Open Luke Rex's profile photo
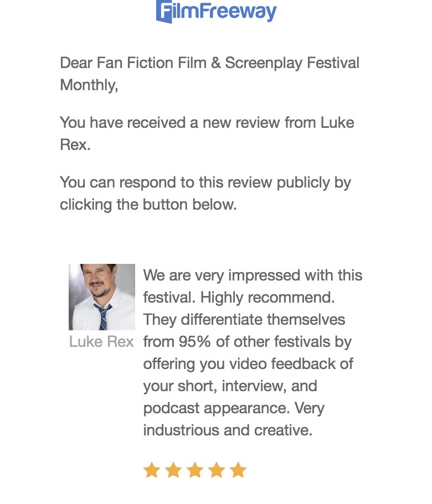 102,297
